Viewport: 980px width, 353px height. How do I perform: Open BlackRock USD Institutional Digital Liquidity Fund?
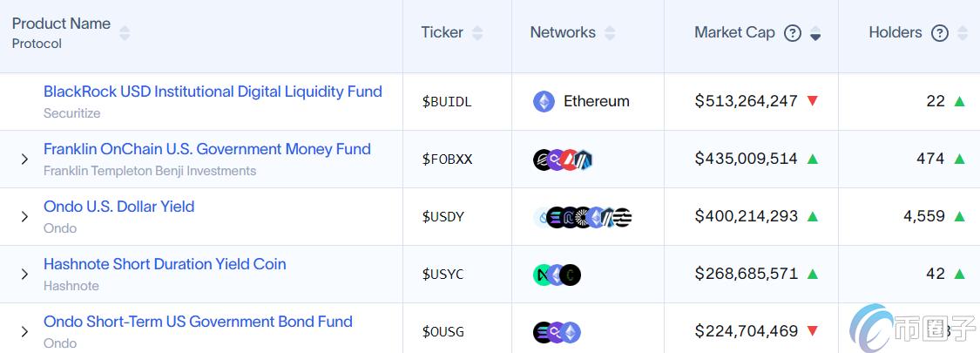tap(213, 92)
